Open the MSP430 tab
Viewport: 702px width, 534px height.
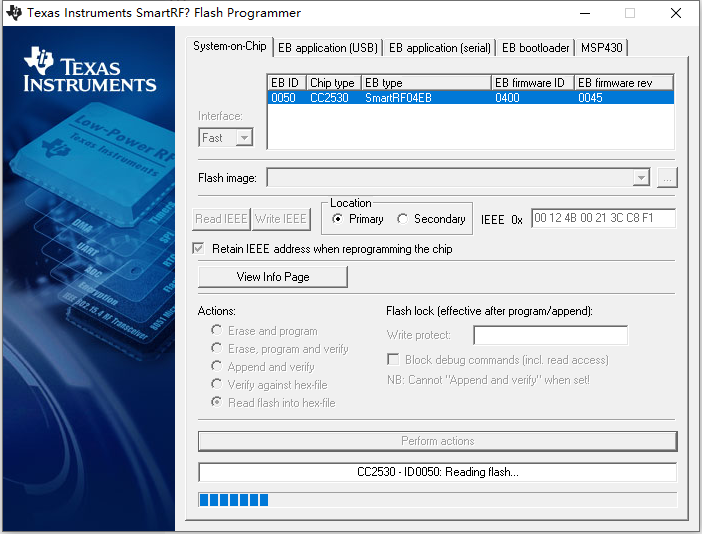[602, 48]
